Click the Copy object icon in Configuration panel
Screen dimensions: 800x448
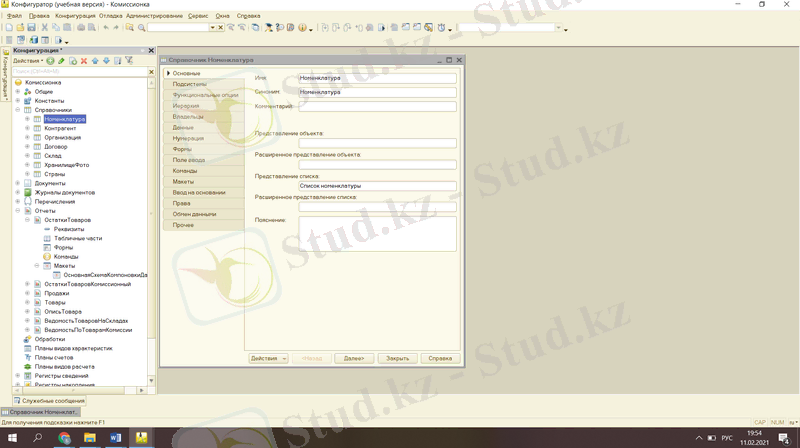73,61
